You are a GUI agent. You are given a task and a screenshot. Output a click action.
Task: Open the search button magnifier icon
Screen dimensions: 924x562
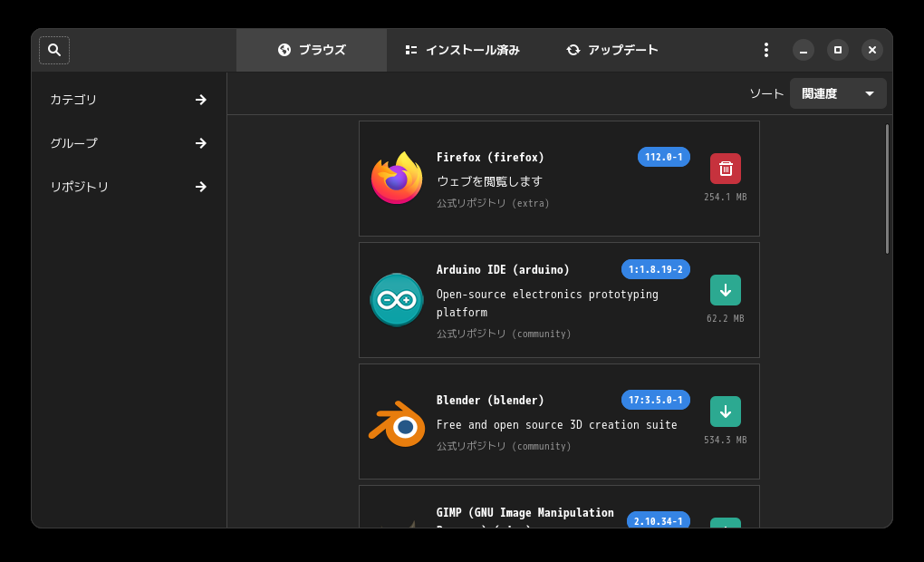point(54,50)
